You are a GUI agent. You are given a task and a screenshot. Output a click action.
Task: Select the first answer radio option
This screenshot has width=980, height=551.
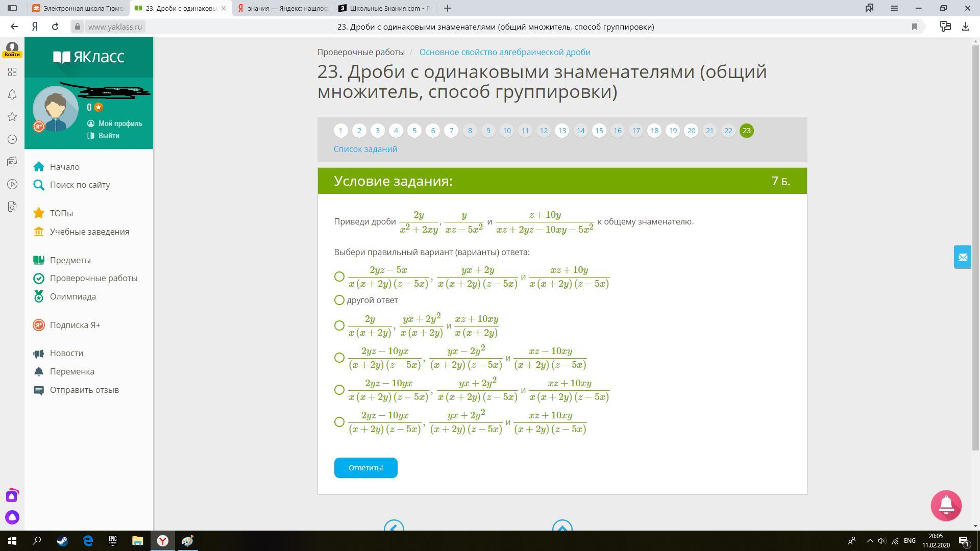(x=339, y=277)
